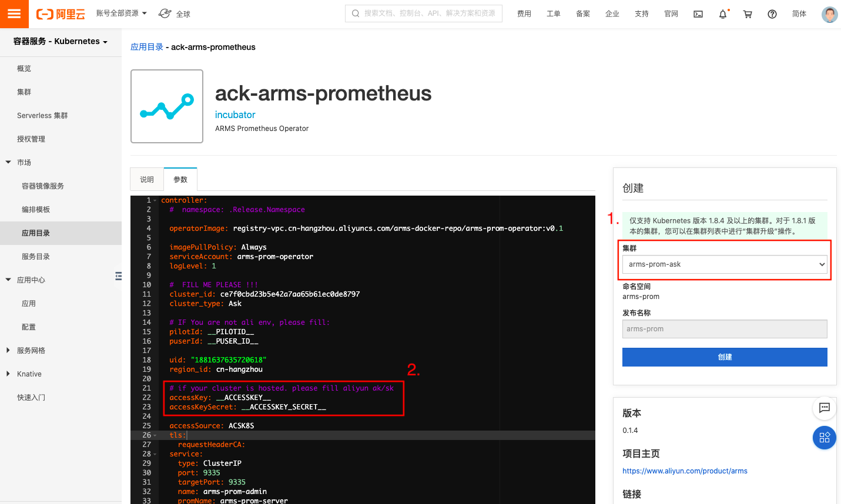841x504 pixels.
Task: Collapse the sidebar using the handle icon
Action: (x=119, y=276)
